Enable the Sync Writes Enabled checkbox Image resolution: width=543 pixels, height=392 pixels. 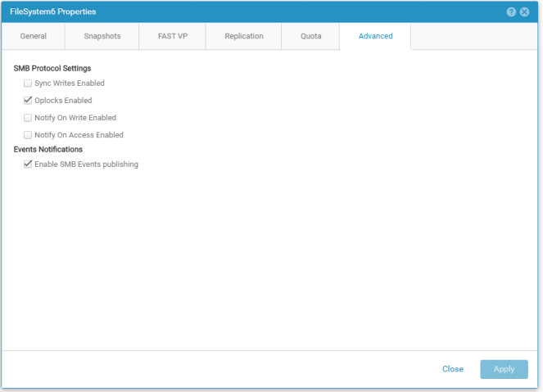point(28,83)
